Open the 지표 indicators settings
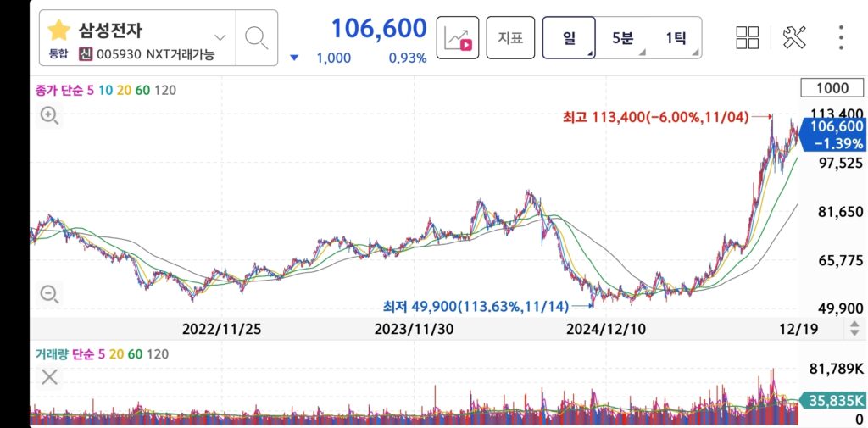Image resolution: width=868 pixels, height=428 pixels. (510, 37)
